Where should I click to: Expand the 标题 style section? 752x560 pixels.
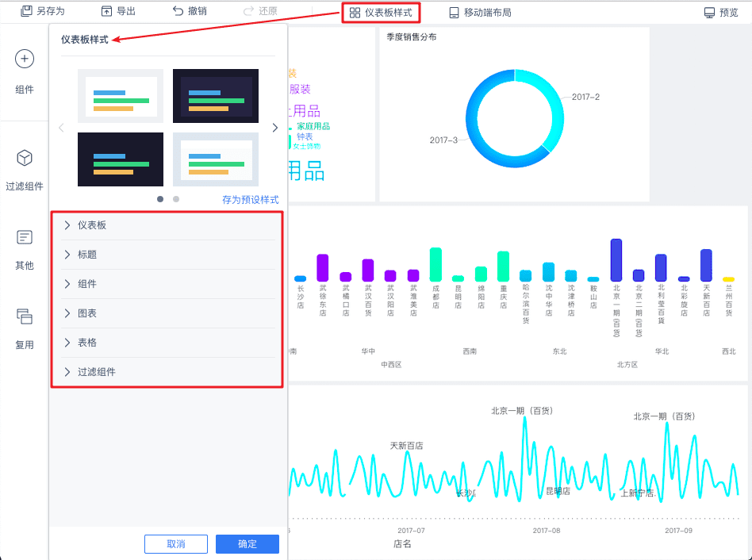tap(168, 255)
